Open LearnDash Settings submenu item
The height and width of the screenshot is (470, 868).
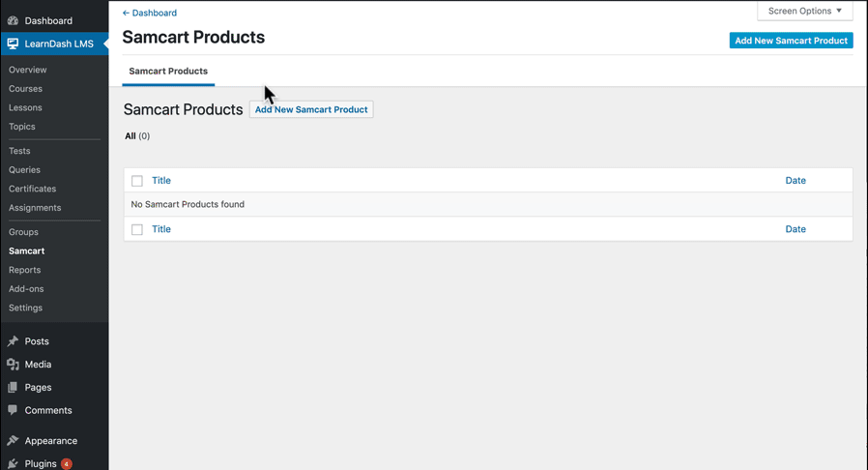(25, 308)
